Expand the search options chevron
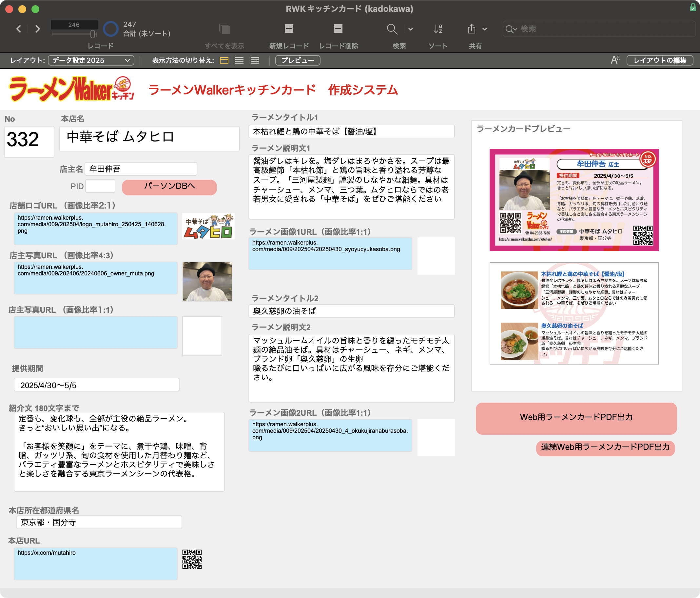 (x=411, y=29)
